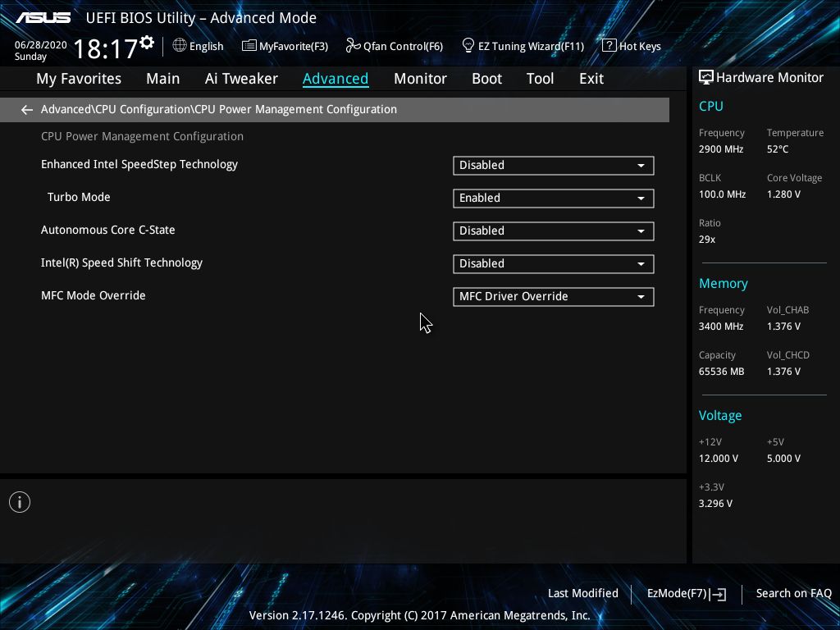The width and height of the screenshot is (840, 630).
Task: Click the MyFavorite list icon
Action: tap(249, 46)
